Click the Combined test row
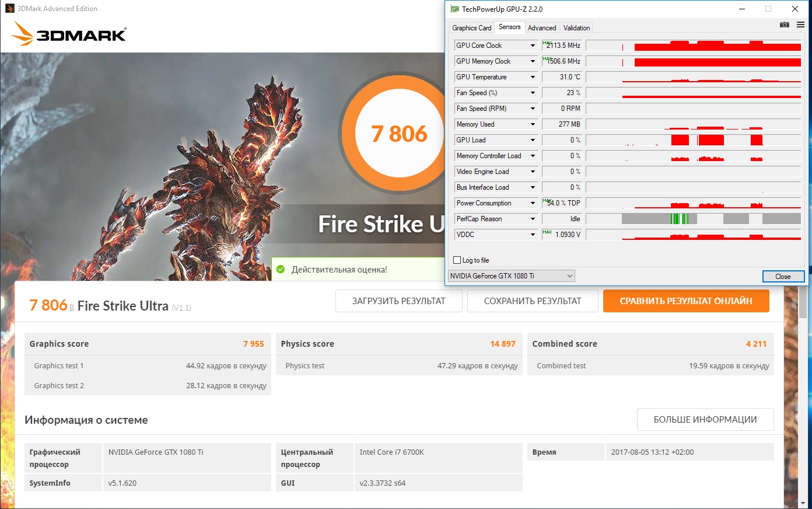812x509 pixels. [x=651, y=366]
